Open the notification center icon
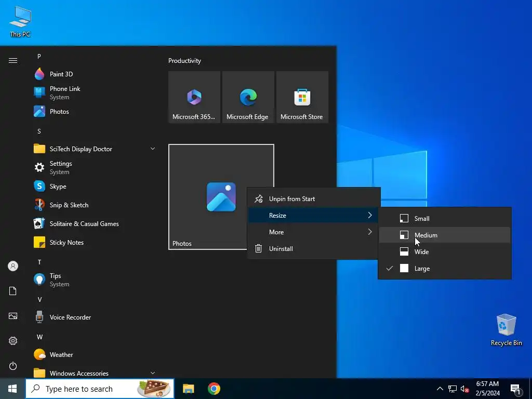Image resolution: width=532 pixels, height=399 pixels. pos(516,389)
